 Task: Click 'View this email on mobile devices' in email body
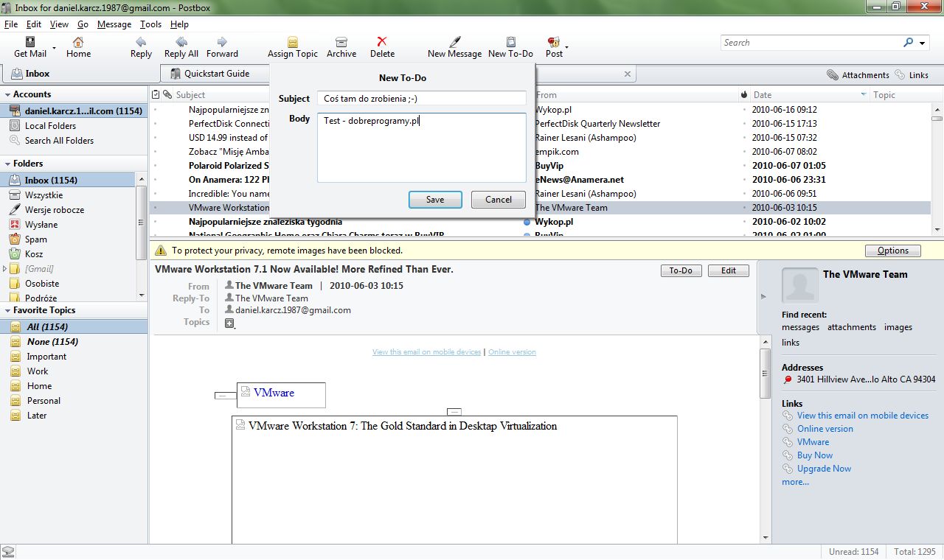tap(426, 352)
